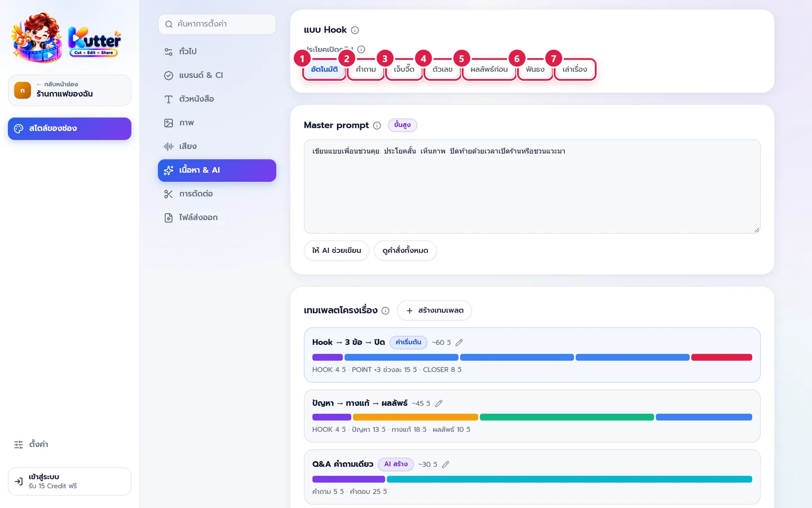
Task: Show the Master prompt info tooltip icon
Action: [377, 125]
